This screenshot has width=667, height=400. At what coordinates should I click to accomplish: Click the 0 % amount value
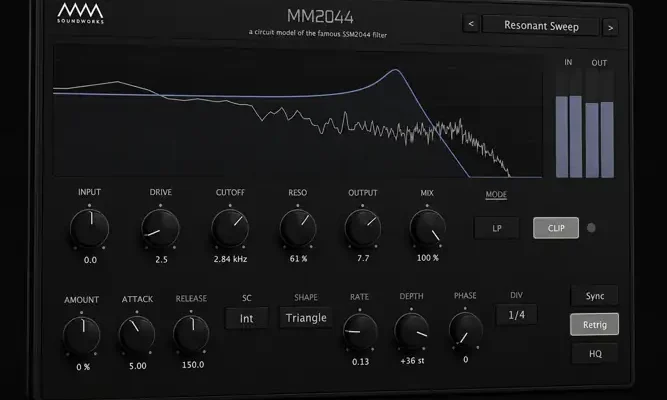(x=83, y=367)
